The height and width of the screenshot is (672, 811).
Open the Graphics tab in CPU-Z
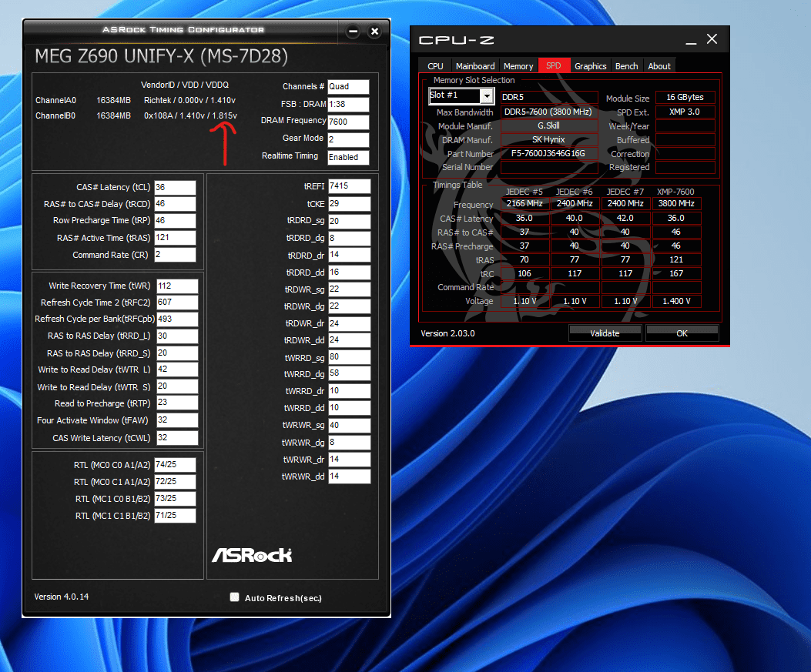pyautogui.click(x=590, y=66)
